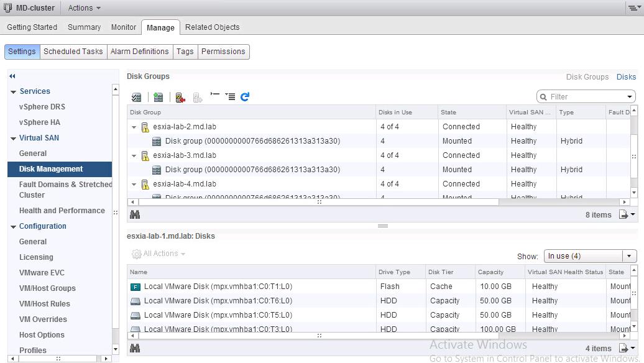Click the Expand All tree icon
The width and height of the screenshot is (644, 363).
(x=230, y=97)
